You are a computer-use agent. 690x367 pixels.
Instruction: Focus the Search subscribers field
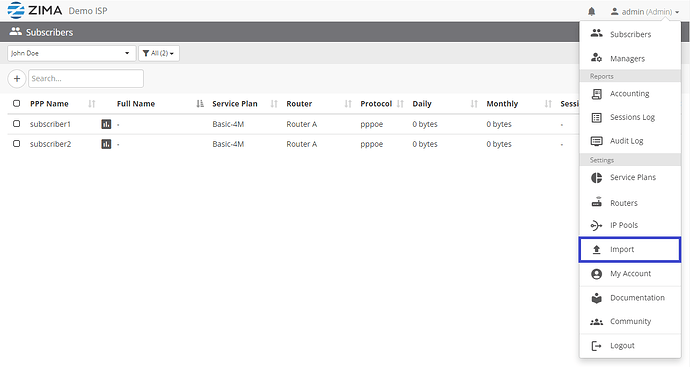click(86, 78)
